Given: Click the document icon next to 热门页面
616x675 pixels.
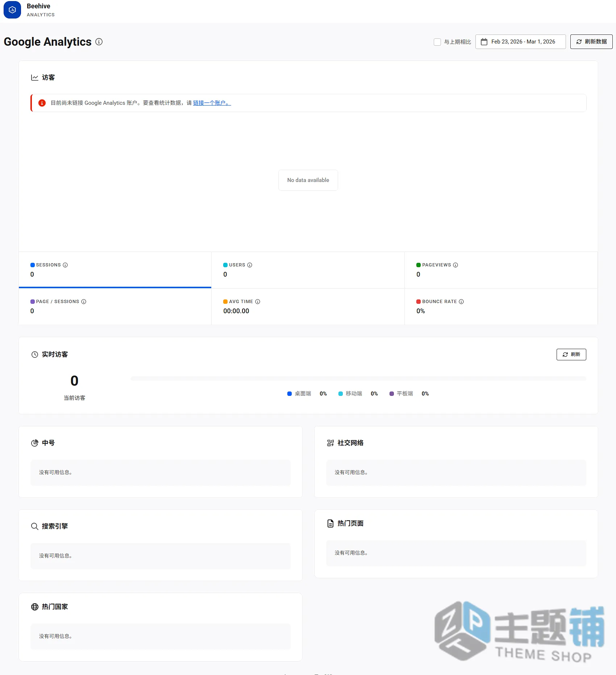Looking at the screenshot, I should (330, 523).
